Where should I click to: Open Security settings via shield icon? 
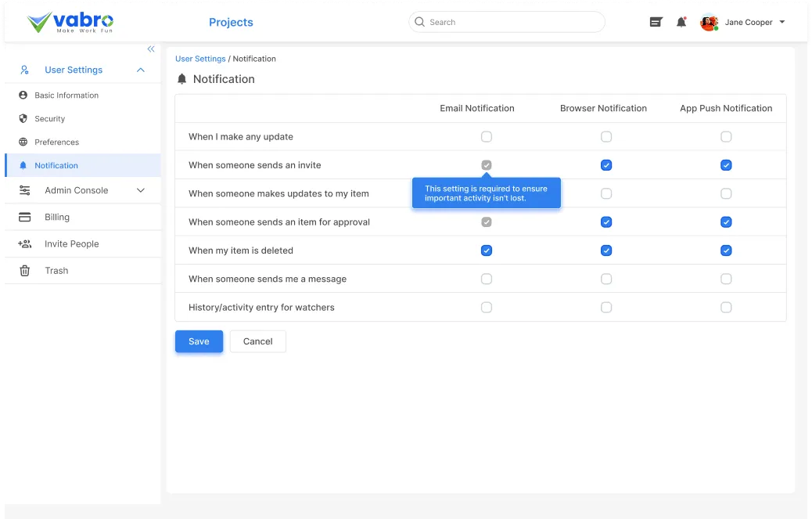23,118
